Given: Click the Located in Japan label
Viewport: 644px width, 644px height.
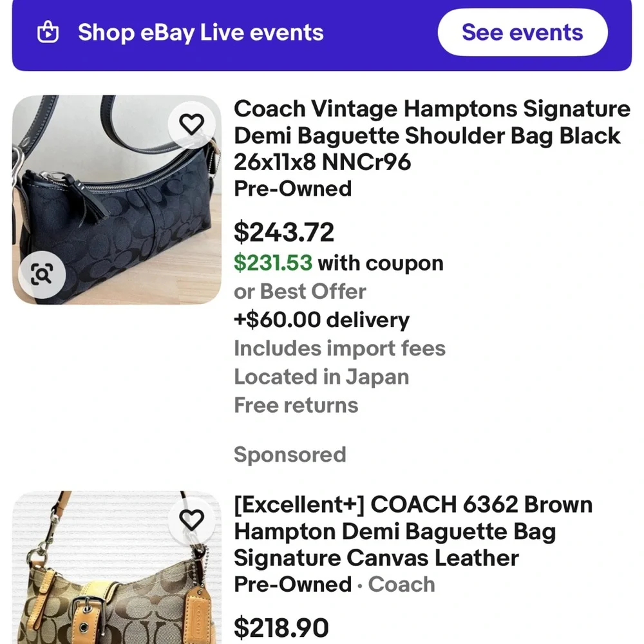Looking at the screenshot, I should tap(321, 377).
